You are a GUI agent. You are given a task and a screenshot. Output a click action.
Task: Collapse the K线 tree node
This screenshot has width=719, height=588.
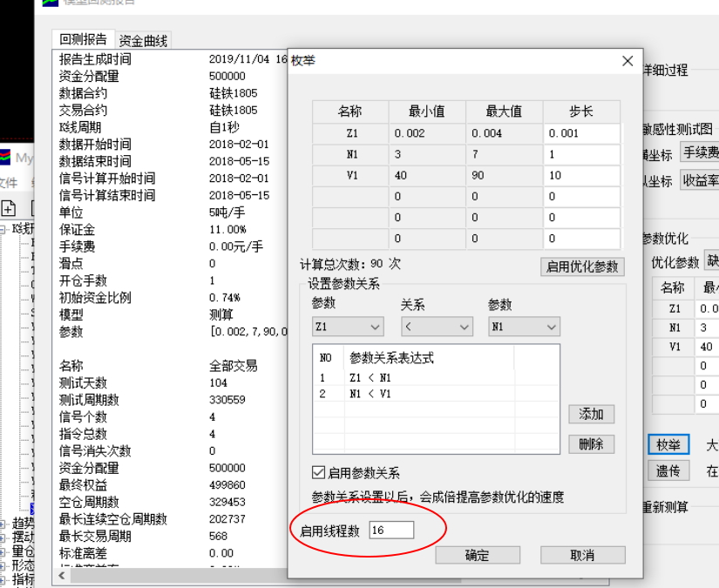tap(3, 228)
